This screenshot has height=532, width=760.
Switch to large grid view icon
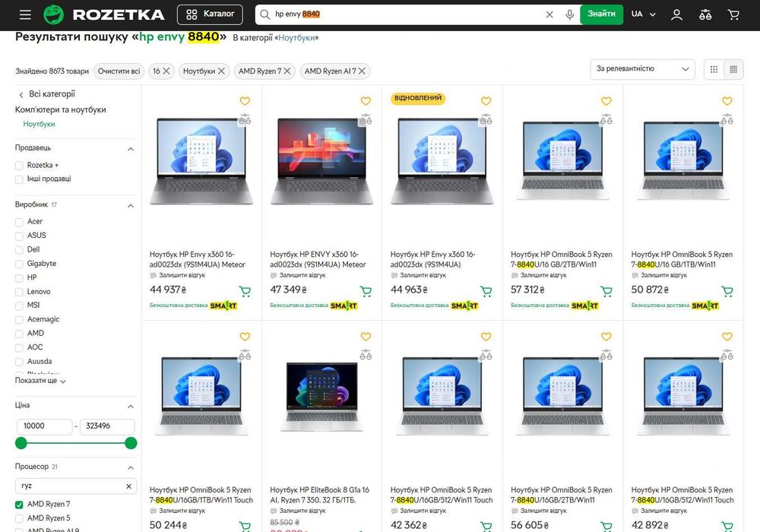click(714, 69)
